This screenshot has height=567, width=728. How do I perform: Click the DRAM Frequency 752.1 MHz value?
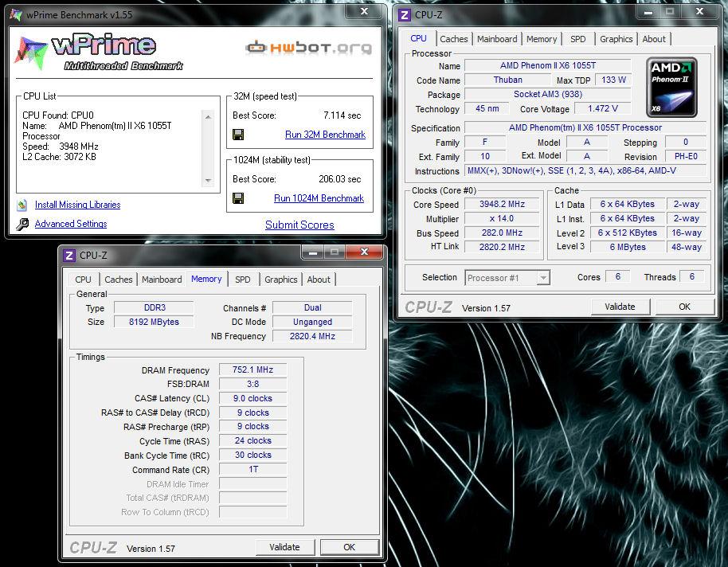[x=252, y=370]
